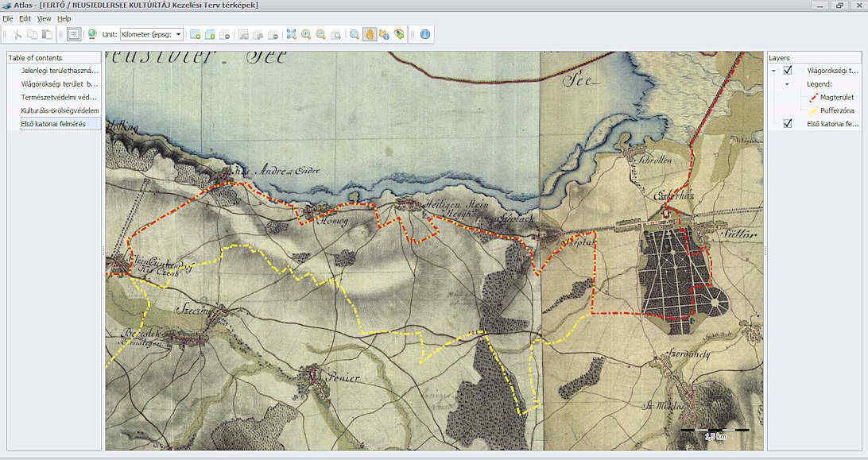Screen dimensions: 868x460
Task: Click the remove-layer icon with grey circle
Action: point(224,34)
